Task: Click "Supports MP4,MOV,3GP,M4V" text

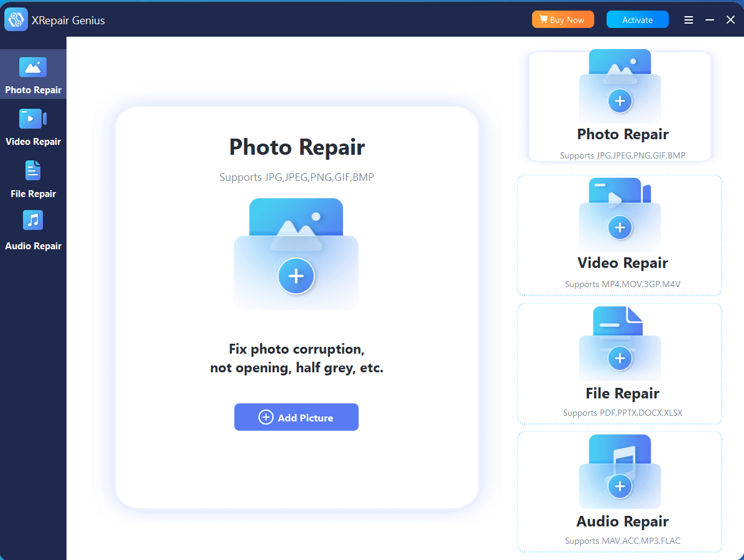Action: tap(623, 284)
